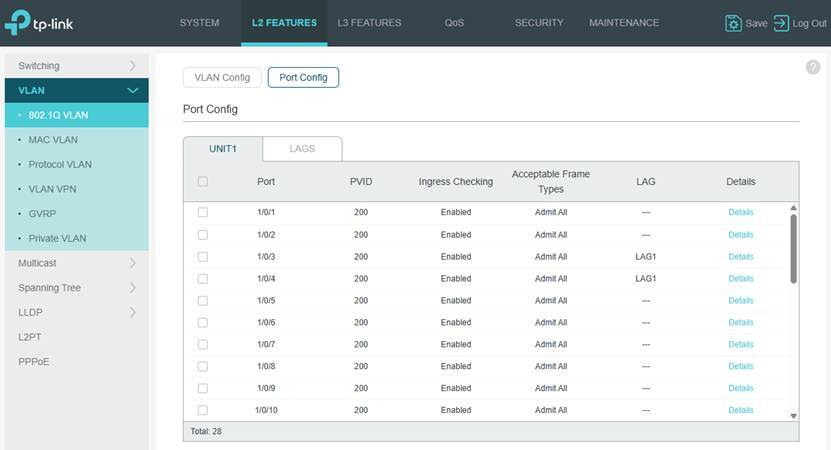This screenshot has height=450, width=831.
Task: Check the box for port 1/0/1
Action: tap(203, 212)
